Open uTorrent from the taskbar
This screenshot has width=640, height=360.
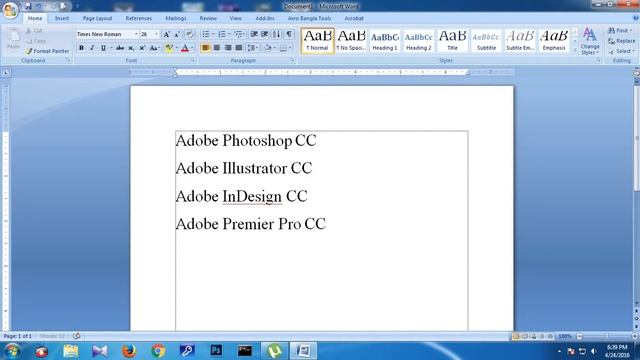click(274, 351)
